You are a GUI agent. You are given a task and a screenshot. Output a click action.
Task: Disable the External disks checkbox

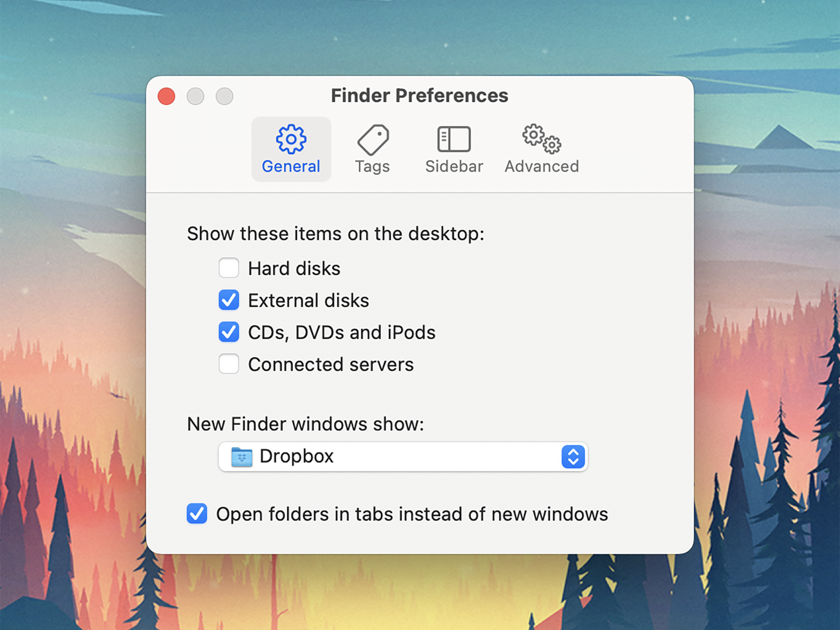point(229,300)
